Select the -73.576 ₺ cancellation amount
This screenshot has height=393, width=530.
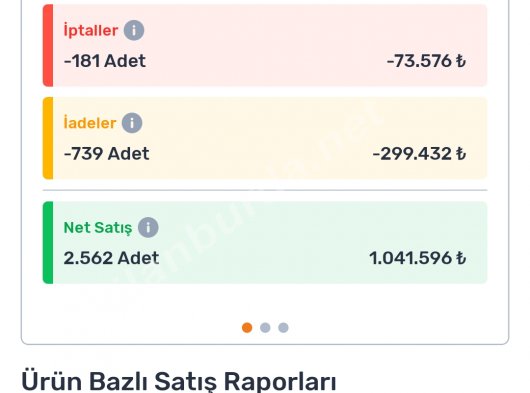tap(427, 61)
